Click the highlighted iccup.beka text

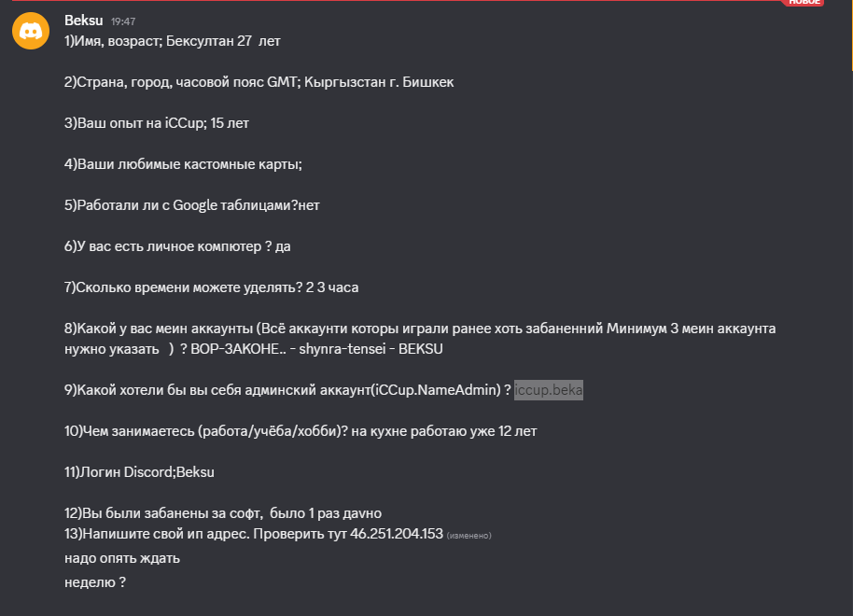click(549, 390)
